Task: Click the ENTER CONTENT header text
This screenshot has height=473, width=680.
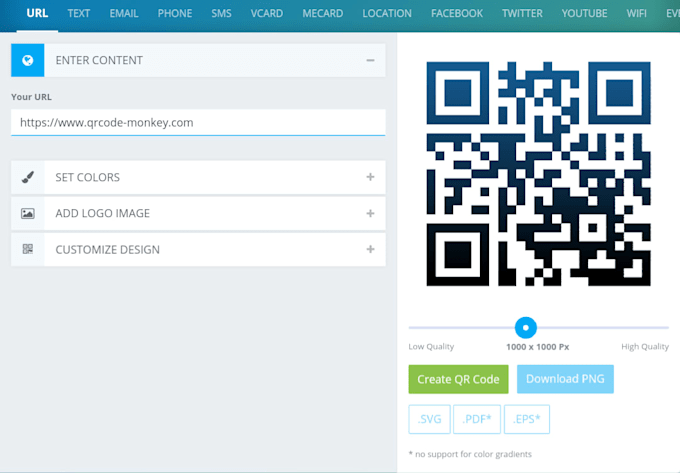Action: 99,60
